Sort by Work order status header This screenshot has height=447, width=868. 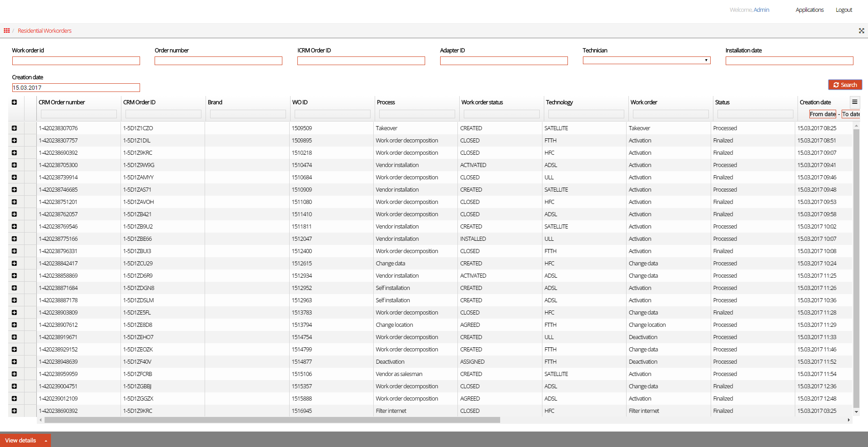pyautogui.click(x=482, y=102)
